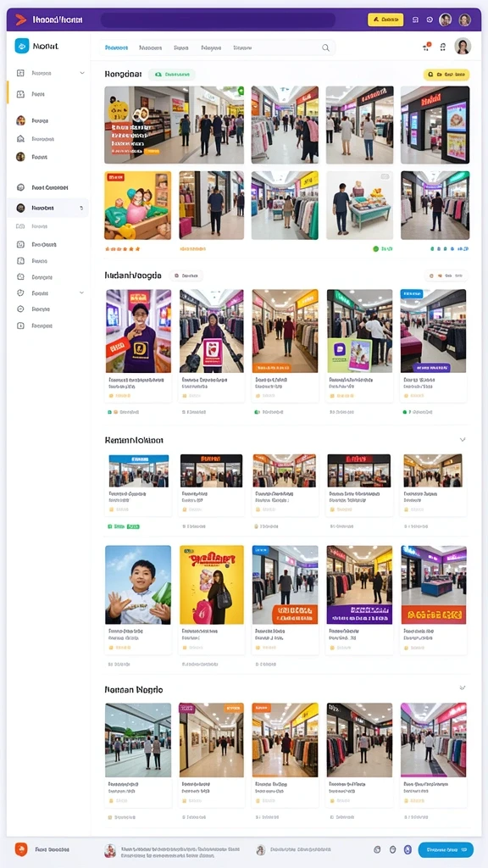This screenshot has width=488, height=868.
Task: Click the blue pill button in the footer
Action: (x=446, y=849)
